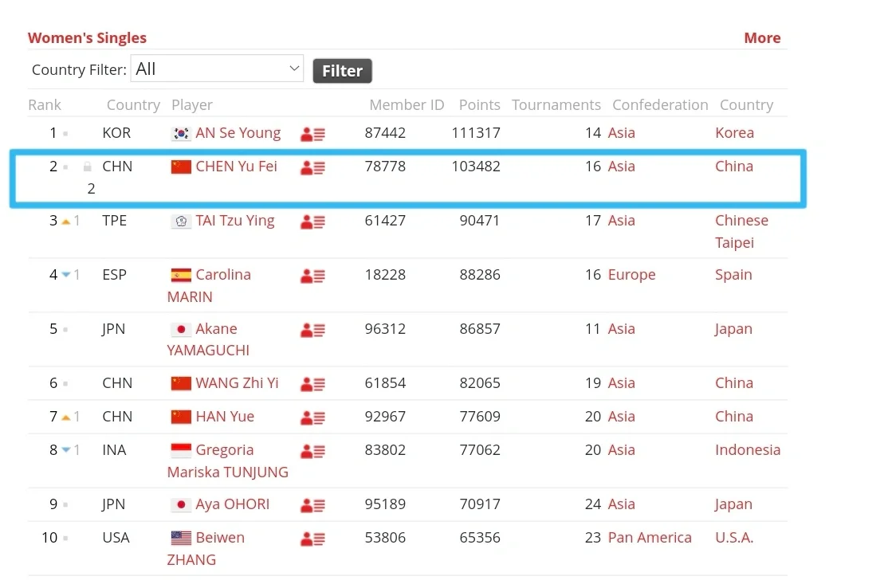The height and width of the screenshot is (588, 888).
Task: Open WANG Zhi Yi player link
Action: (x=237, y=383)
